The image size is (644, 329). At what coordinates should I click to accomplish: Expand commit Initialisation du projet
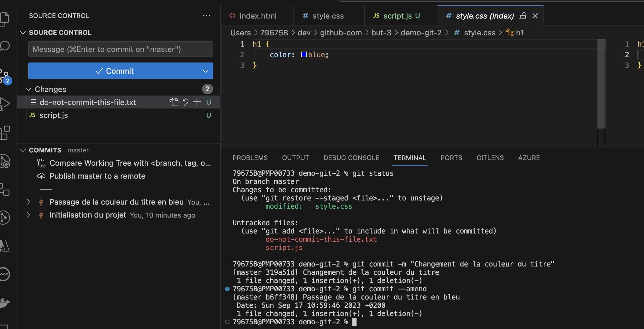pos(28,215)
